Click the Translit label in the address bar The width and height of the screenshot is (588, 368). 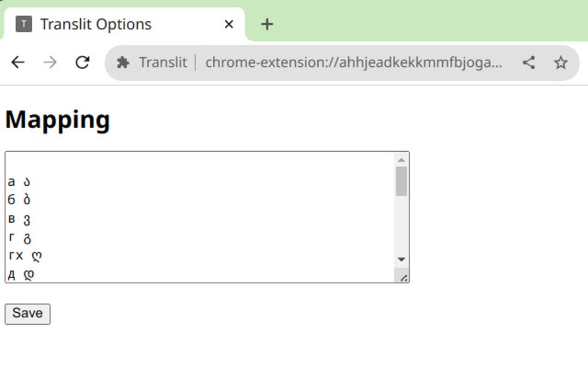(x=163, y=62)
